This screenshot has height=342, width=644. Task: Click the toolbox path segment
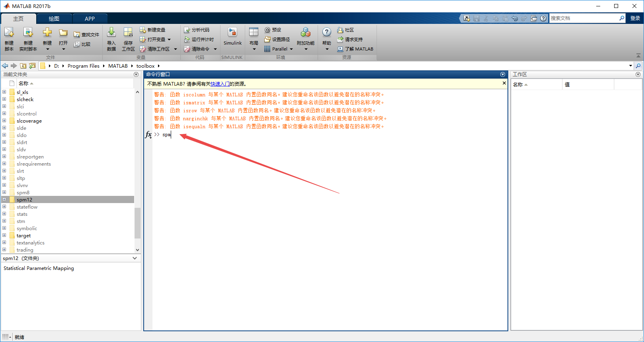point(145,66)
